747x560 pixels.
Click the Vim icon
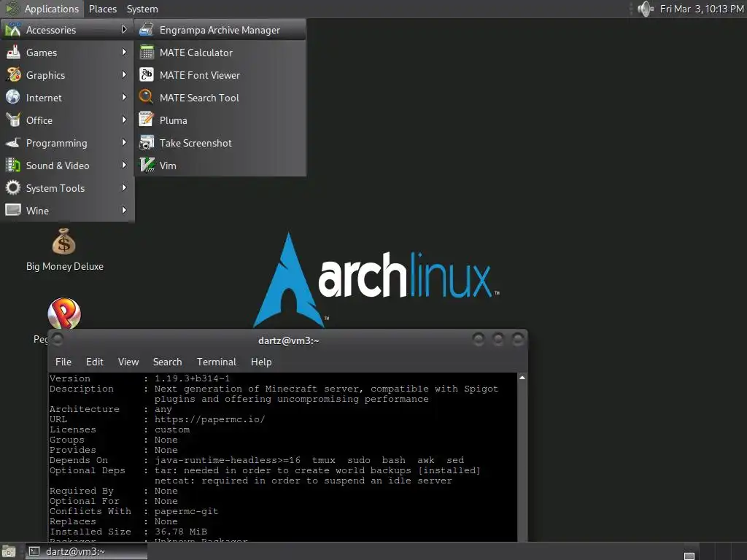(146, 166)
